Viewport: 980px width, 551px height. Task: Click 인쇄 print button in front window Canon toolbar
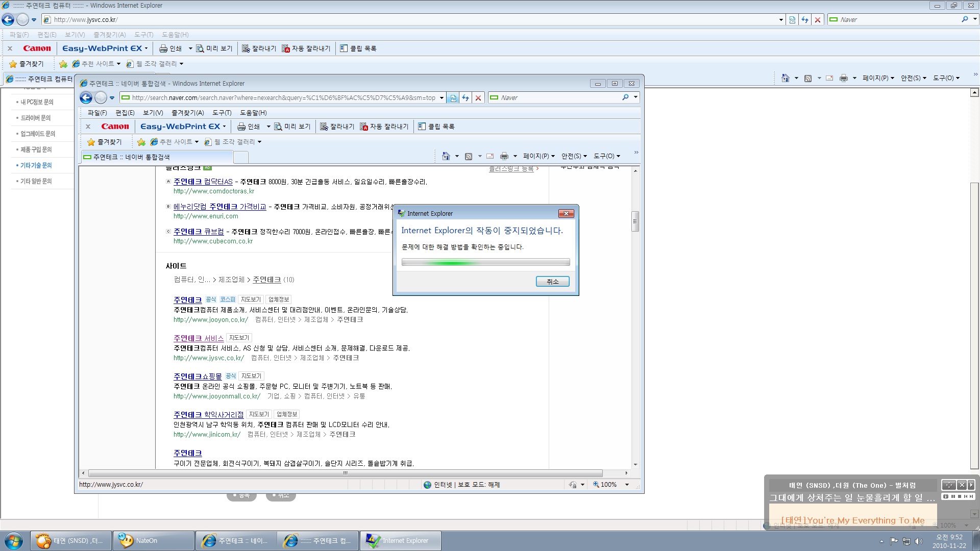click(249, 127)
